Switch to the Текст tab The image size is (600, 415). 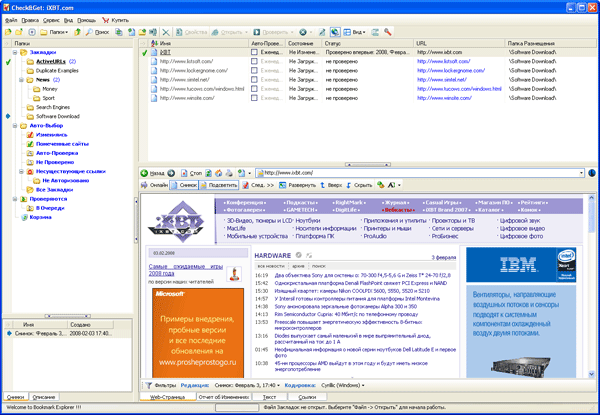269,397
